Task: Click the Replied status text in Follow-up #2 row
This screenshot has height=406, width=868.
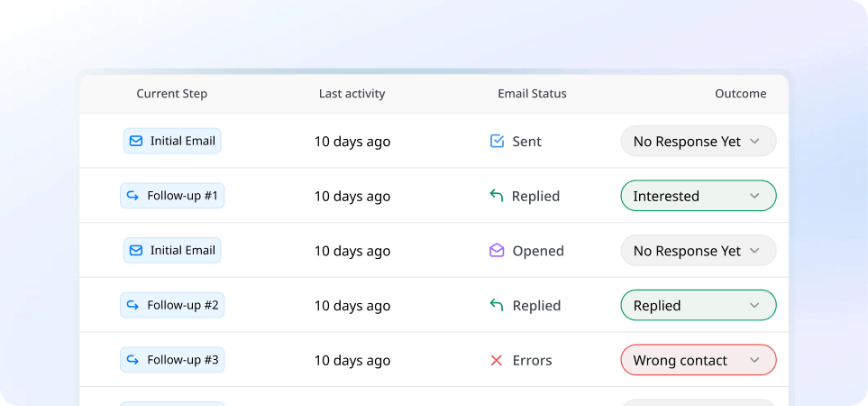Action: 536,306
